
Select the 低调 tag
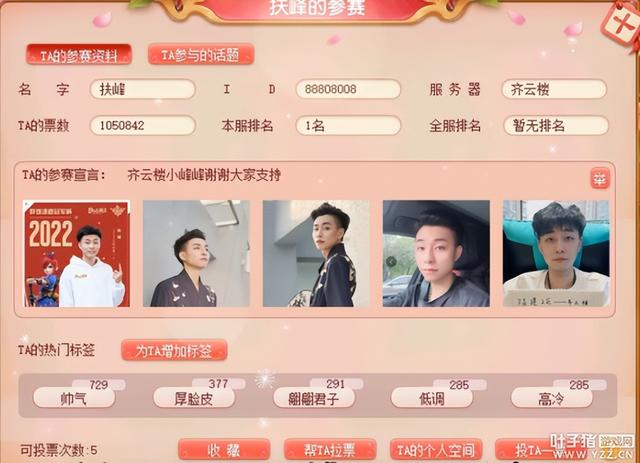coord(432,398)
